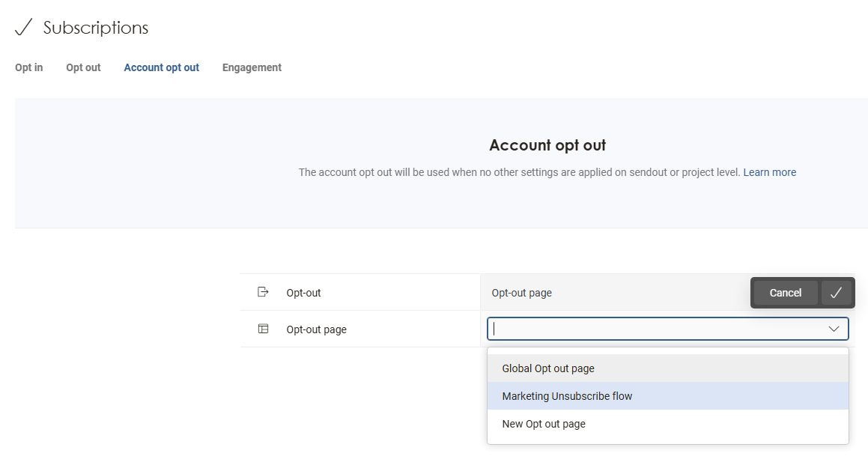Click the Opt-out page row label
The height and width of the screenshot is (462, 868).
tap(316, 329)
